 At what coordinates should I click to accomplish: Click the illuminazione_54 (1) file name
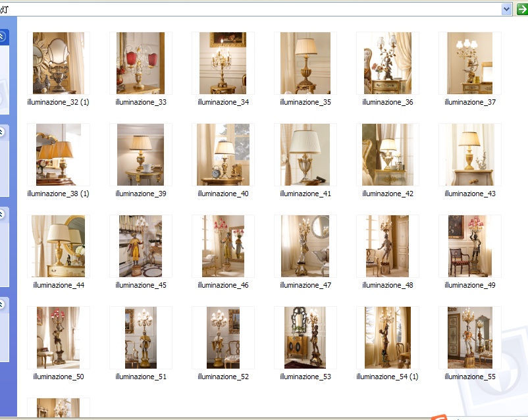point(387,377)
